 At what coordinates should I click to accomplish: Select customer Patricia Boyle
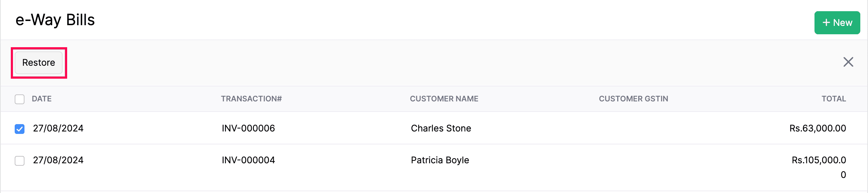[440, 160]
